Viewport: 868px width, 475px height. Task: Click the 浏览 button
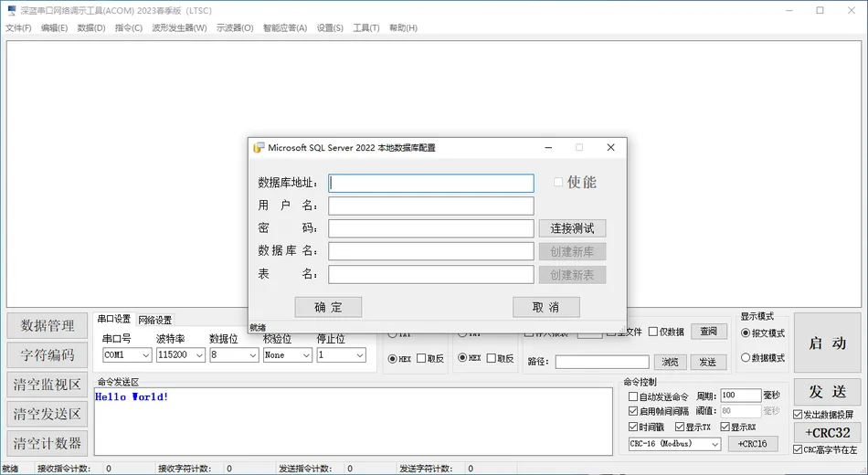coord(671,362)
